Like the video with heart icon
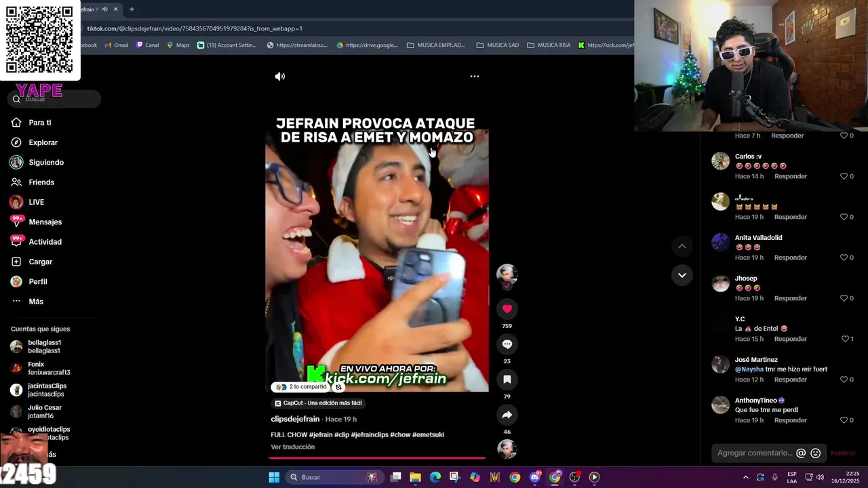 tap(507, 309)
